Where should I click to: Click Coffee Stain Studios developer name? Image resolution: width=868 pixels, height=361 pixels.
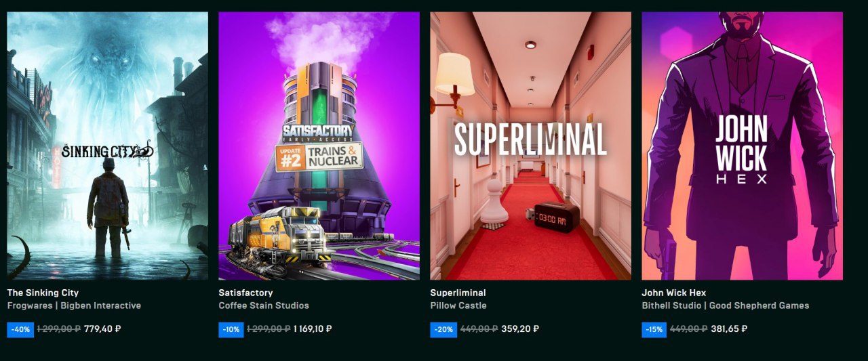click(264, 305)
